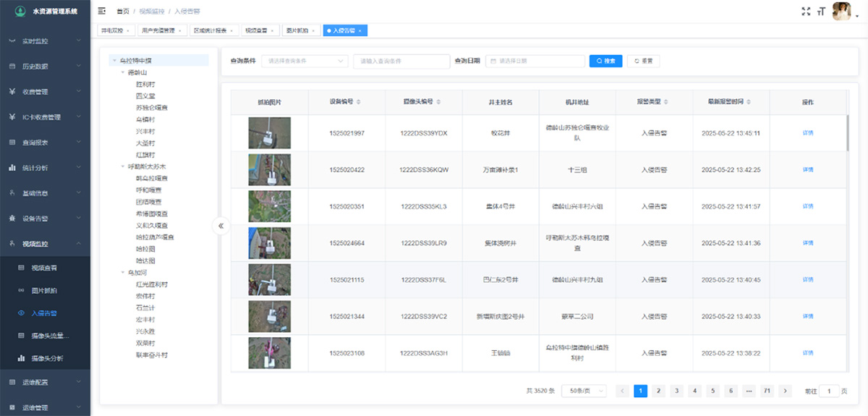This screenshot has width=868, height=416.
Task: Open snapshot thumbnail for device 1525024664
Action: coord(269,243)
